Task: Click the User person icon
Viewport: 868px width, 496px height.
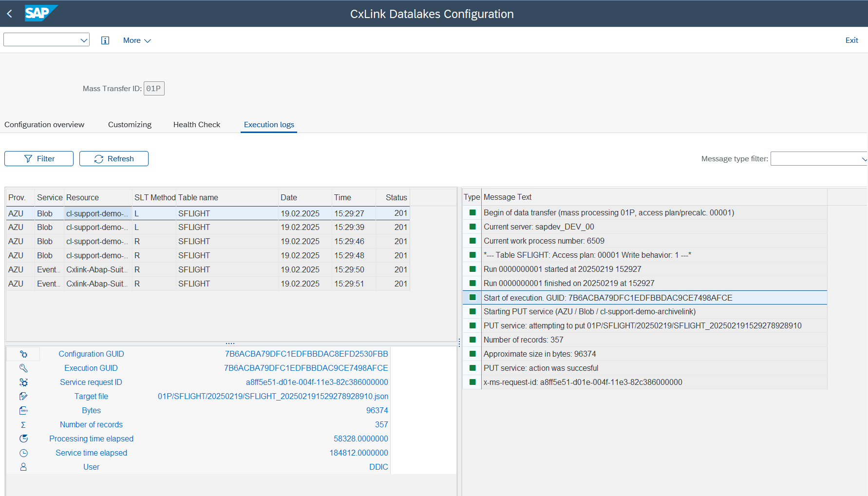Action: point(23,467)
